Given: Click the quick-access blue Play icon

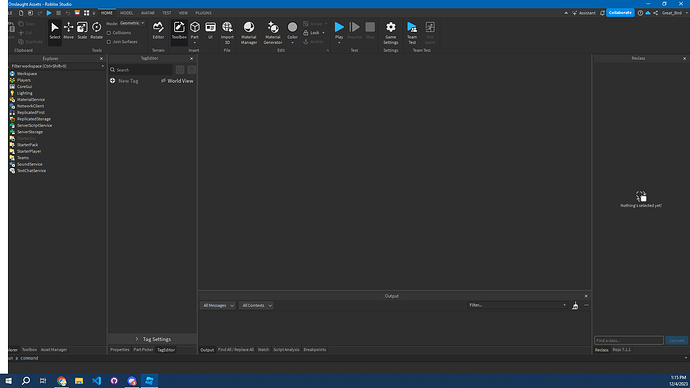Looking at the screenshot, I should point(49,13).
